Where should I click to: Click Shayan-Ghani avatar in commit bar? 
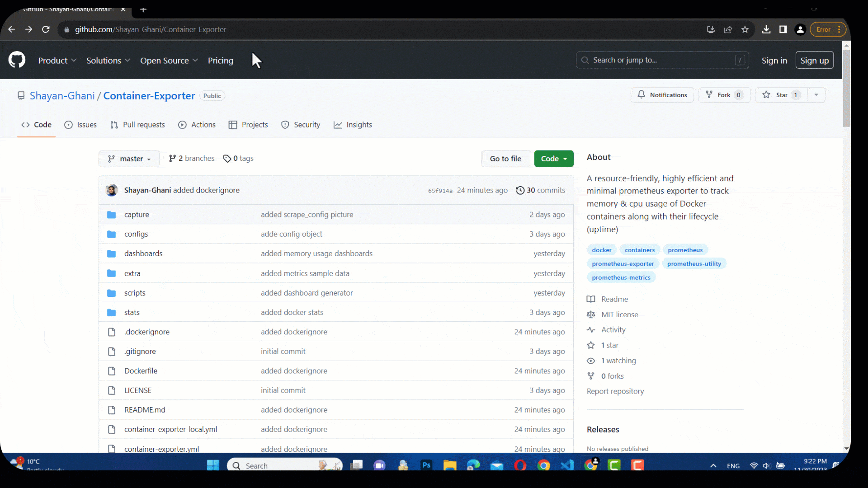click(112, 190)
